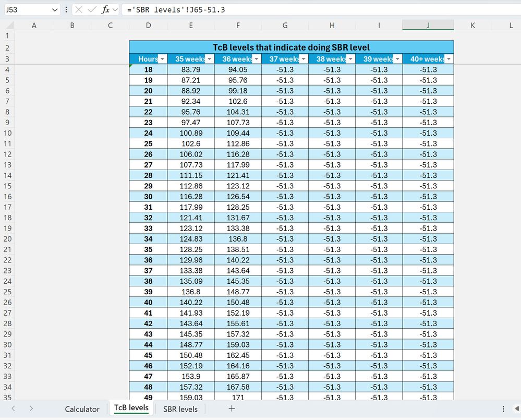Open the Name Box dropdown arrow

coord(55,10)
